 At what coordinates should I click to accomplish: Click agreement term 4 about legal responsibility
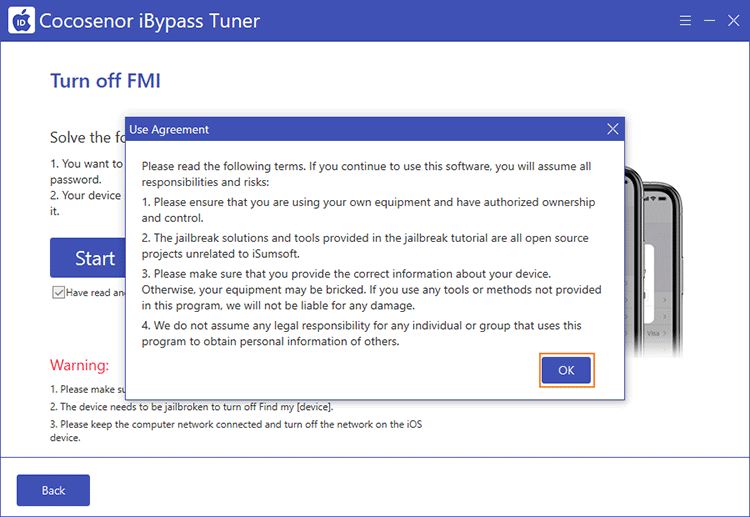click(362, 333)
